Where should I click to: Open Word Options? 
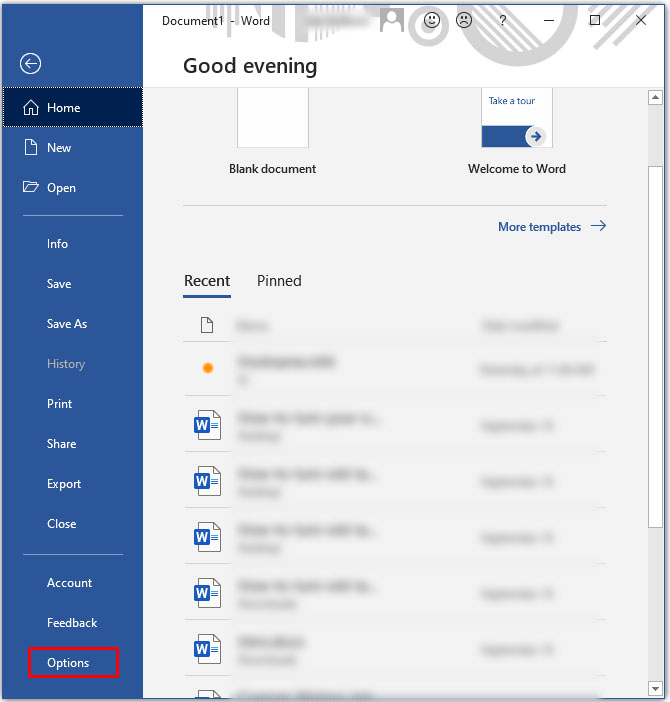click(x=73, y=663)
